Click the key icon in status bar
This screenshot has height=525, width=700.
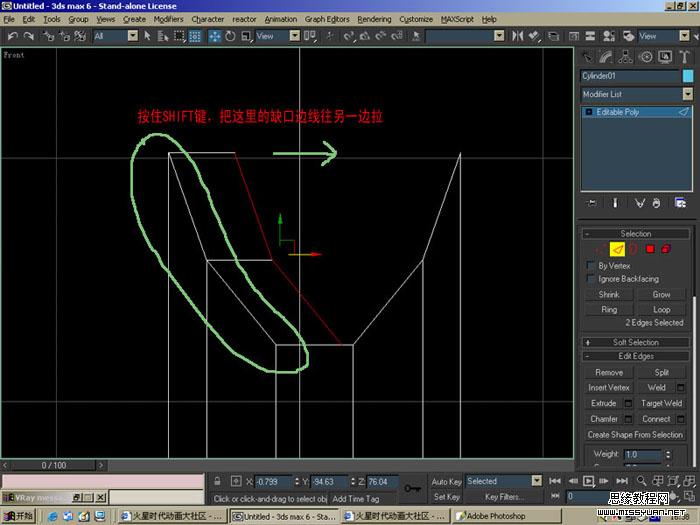(412, 488)
